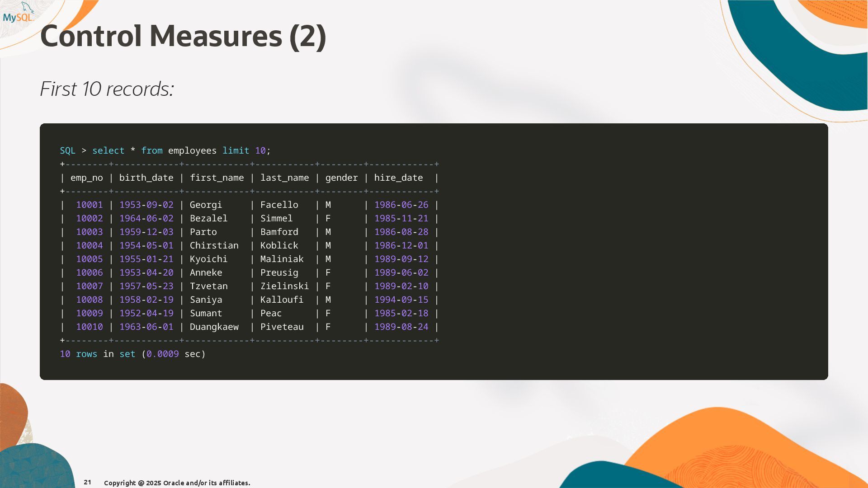Click employee number 10001
The height and width of the screenshot is (488, 868).
click(89, 205)
